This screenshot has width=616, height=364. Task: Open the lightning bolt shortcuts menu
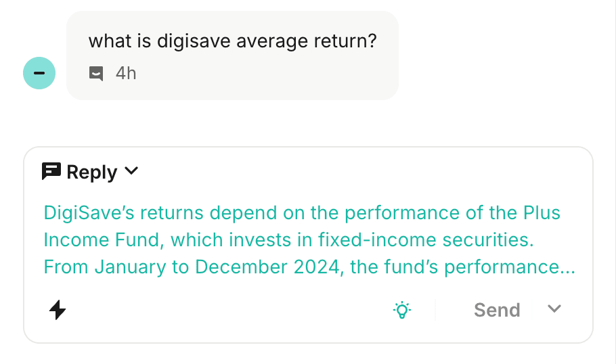pyautogui.click(x=58, y=310)
